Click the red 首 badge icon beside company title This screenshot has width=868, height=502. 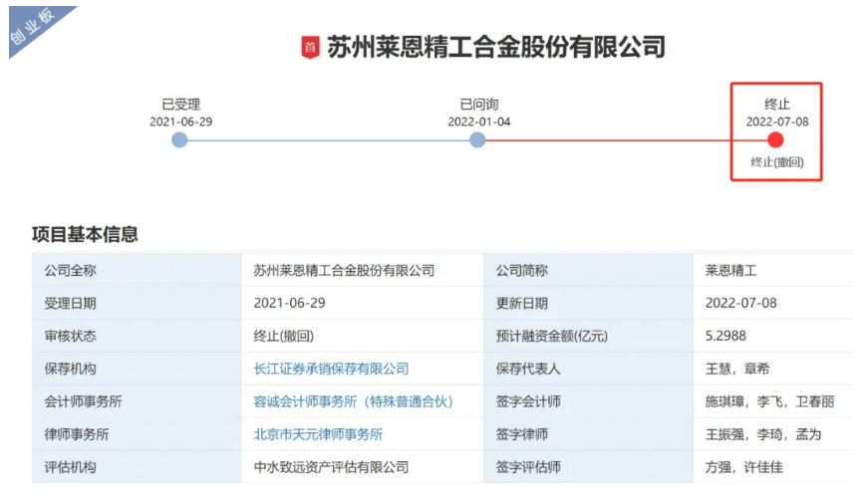pyautogui.click(x=310, y=48)
